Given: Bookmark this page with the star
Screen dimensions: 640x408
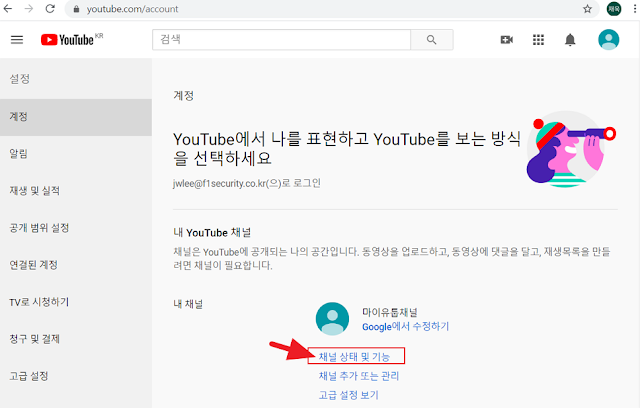Looking at the screenshot, I should [587, 9].
